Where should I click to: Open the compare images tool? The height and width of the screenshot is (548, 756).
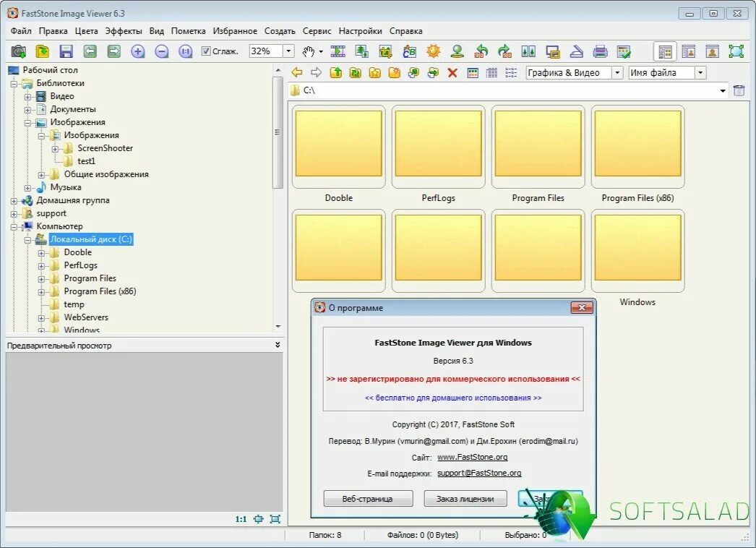pos(529,51)
